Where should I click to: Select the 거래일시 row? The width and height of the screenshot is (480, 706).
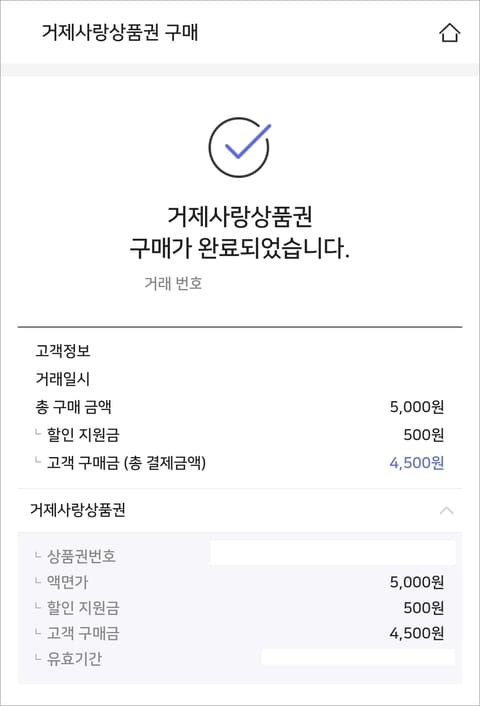[x=240, y=379]
